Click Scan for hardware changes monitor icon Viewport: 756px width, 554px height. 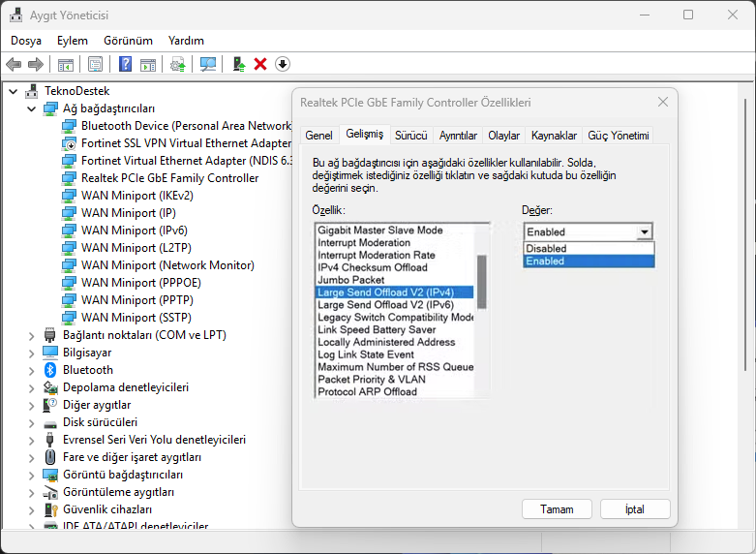[x=208, y=64]
